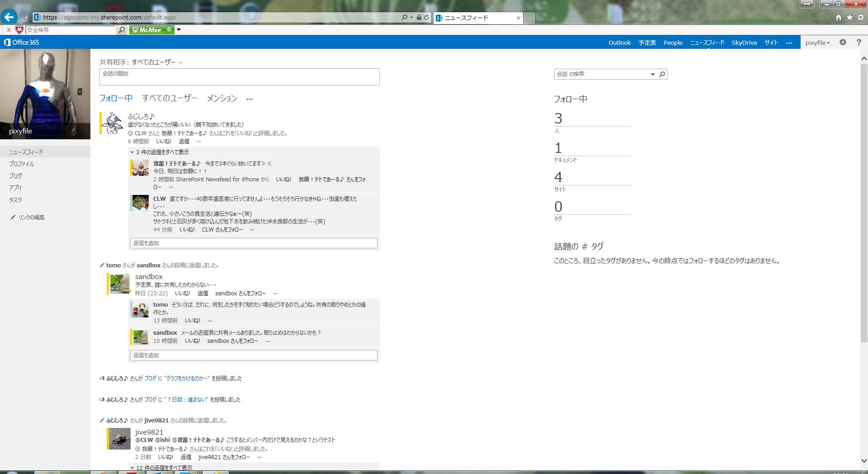Open the Outlook link in top navigation
Image resolution: width=868 pixels, height=474 pixels.
tap(619, 43)
